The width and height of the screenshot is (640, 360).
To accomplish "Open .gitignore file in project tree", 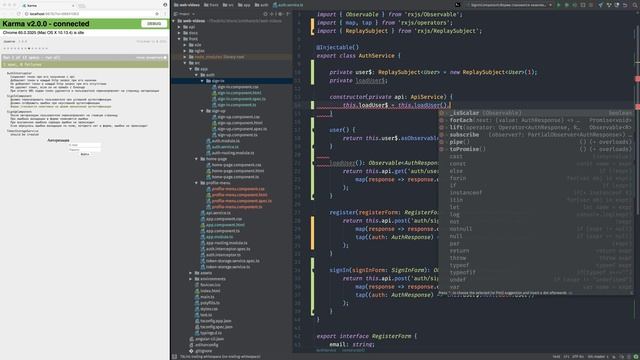I will [x=204, y=351].
